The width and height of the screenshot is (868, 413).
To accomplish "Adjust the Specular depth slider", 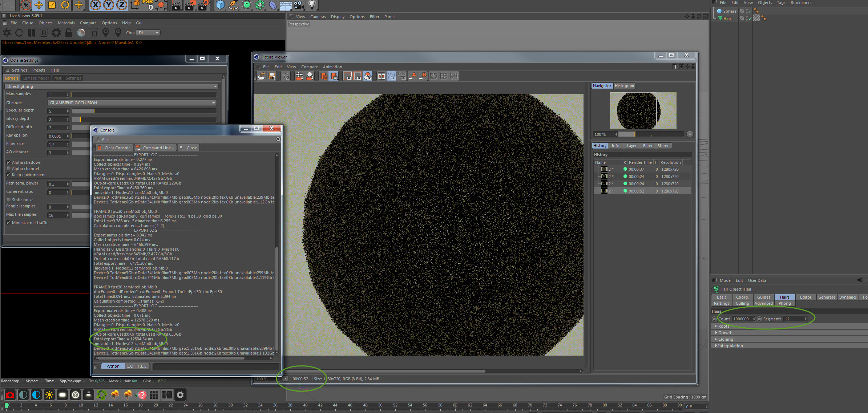I will 94,111.
